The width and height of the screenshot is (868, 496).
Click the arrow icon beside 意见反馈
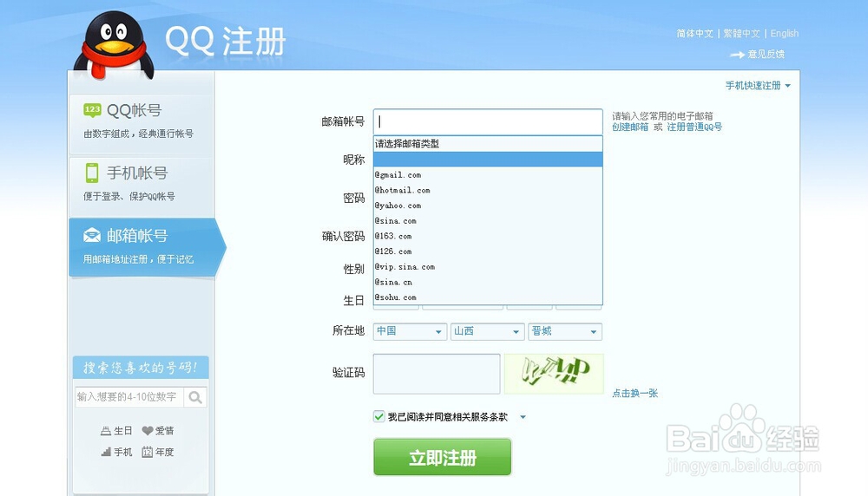737,54
